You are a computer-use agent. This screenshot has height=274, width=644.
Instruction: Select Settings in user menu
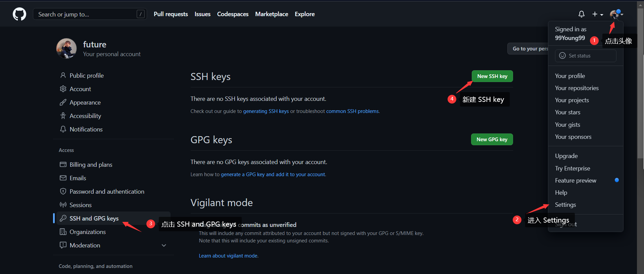565,205
